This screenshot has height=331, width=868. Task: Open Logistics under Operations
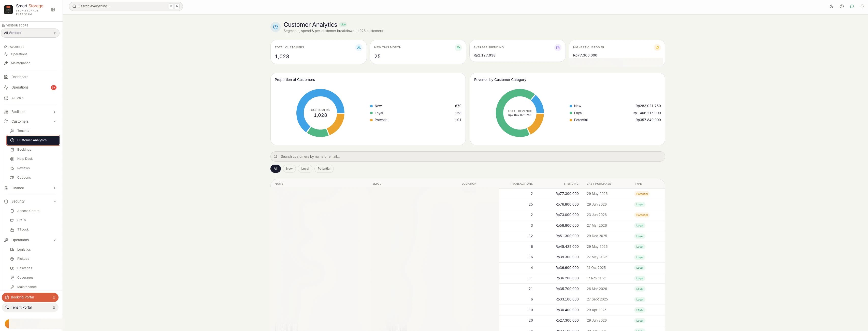(x=33, y=250)
